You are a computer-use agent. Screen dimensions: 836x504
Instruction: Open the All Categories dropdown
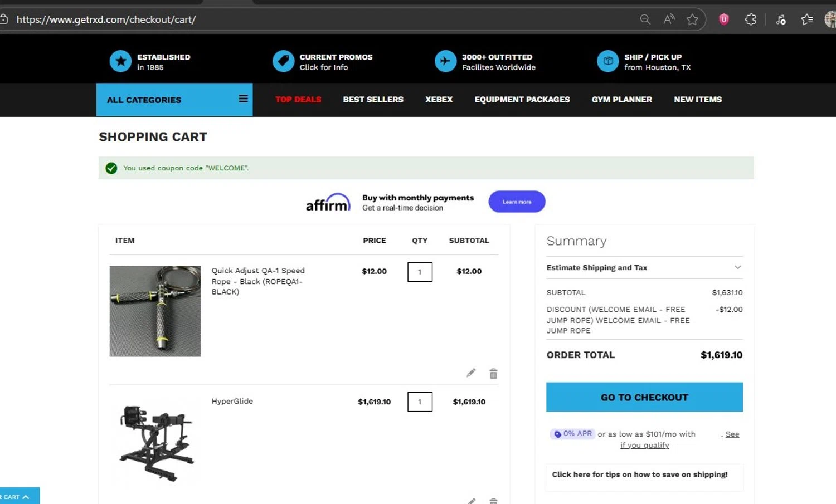(x=174, y=100)
